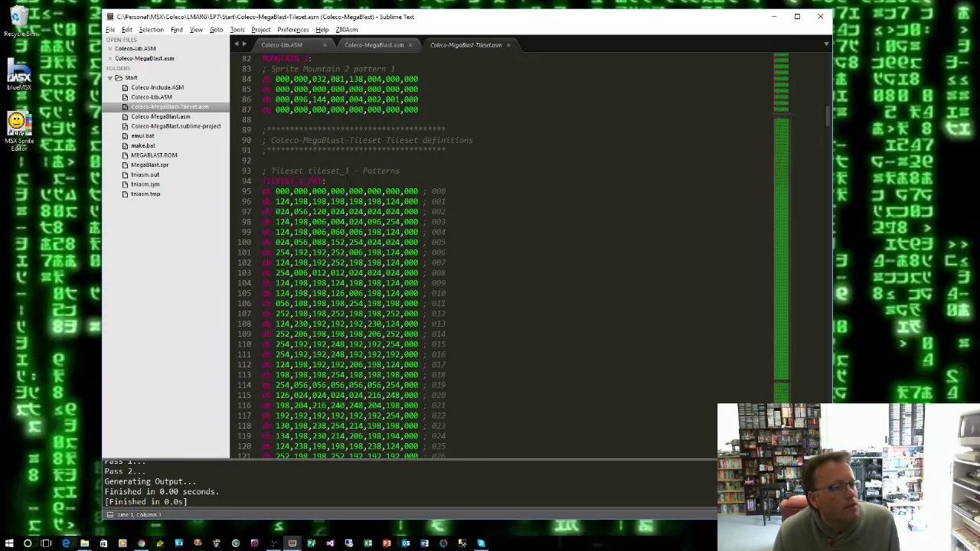Launch Word from the taskbar
The width and height of the screenshot is (980, 551).
(x=424, y=543)
